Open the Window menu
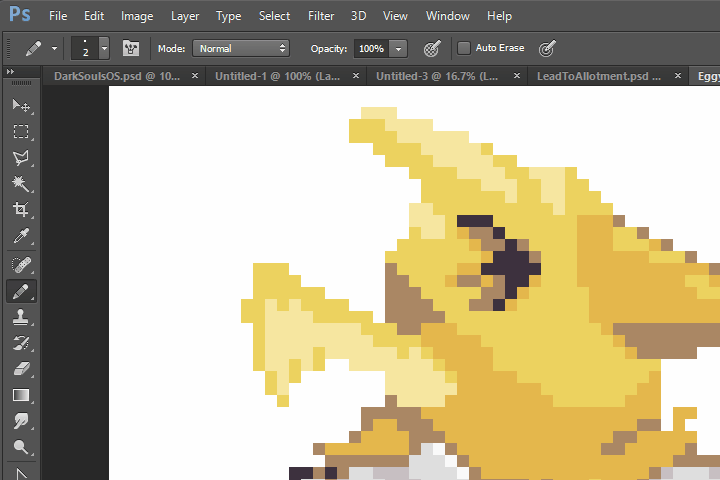Viewport: 720px width, 480px height. [448, 16]
